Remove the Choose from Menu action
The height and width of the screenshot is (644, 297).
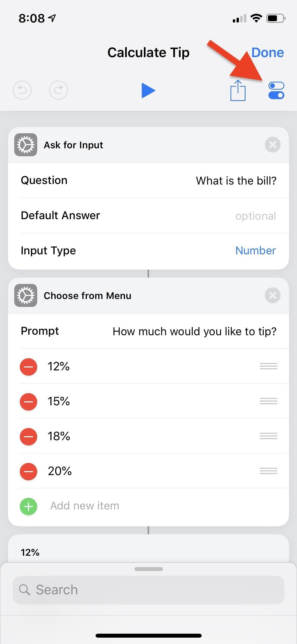coord(272,295)
